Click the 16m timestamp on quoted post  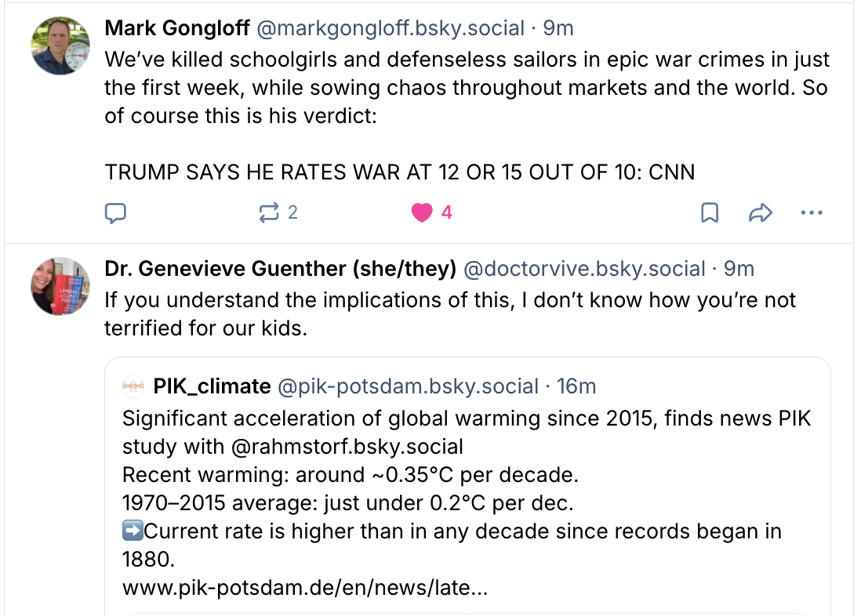pos(576,386)
